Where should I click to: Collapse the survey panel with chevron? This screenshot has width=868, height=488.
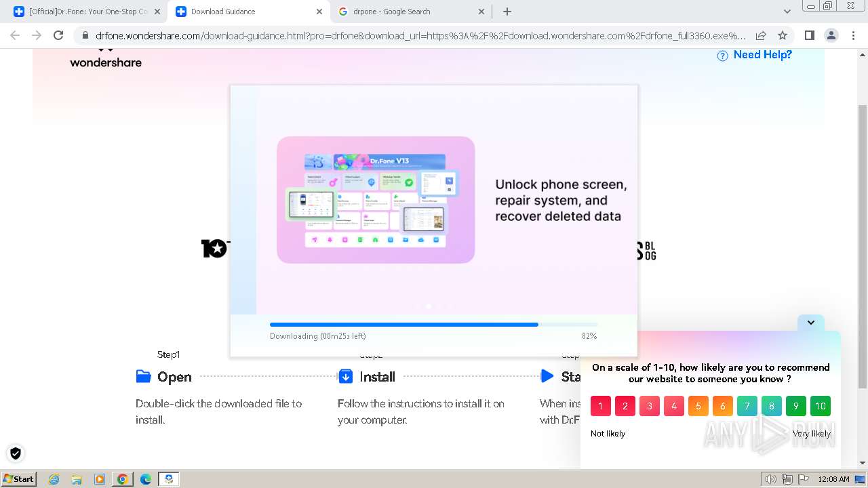point(811,323)
